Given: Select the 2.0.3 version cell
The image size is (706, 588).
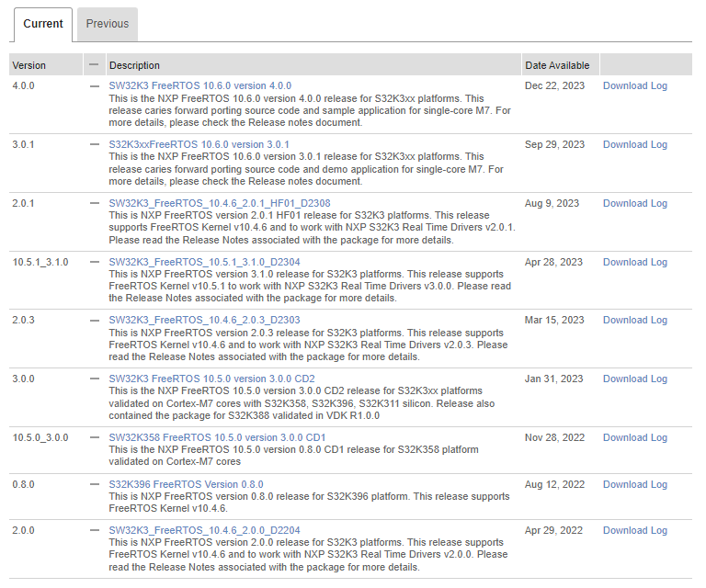Looking at the screenshot, I should pyautogui.click(x=23, y=320).
